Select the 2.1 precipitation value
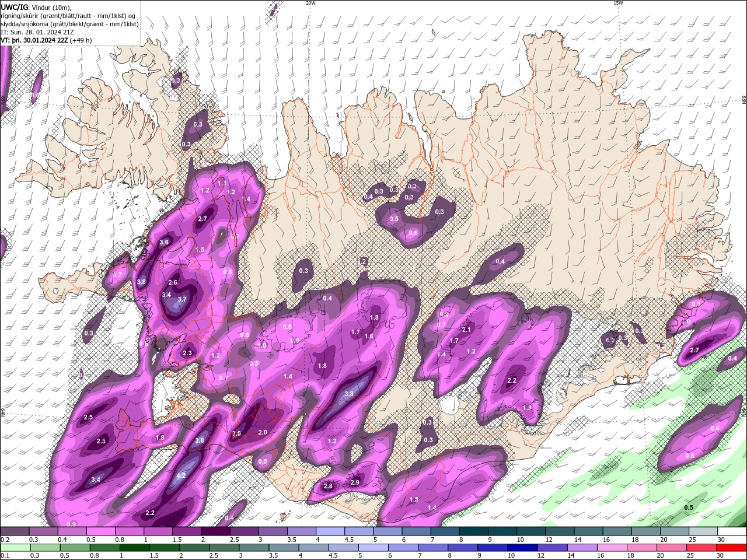Viewport: 747px width, 560px height. pyautogui.click(x=466, y=330)
